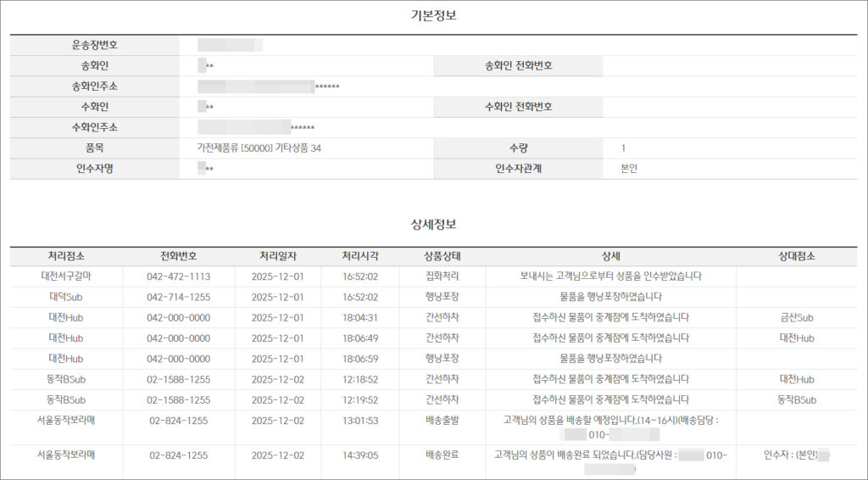Image resolution: width=868 pixels, height=480 pixels.
Task: Select the 금산Sub counterpart branch cell
Action: [797, 317]
